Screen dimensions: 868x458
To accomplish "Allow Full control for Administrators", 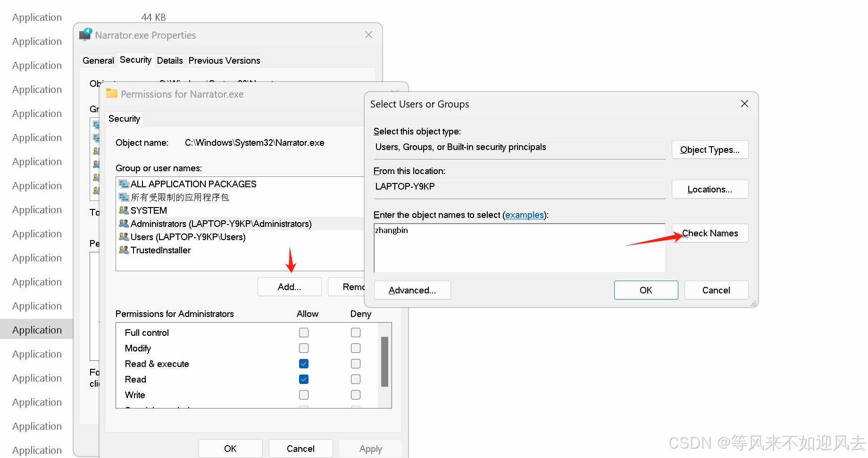I will [x=304, y=333].
